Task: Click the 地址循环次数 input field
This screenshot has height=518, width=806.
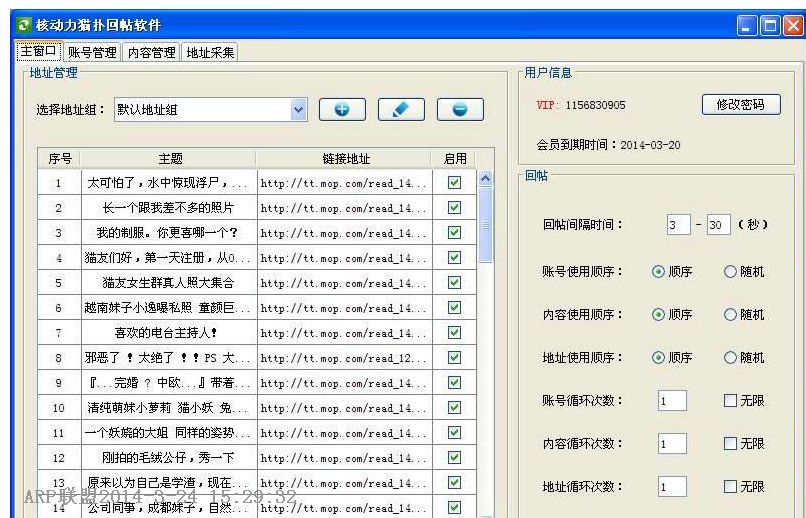Action: point(672,487)
